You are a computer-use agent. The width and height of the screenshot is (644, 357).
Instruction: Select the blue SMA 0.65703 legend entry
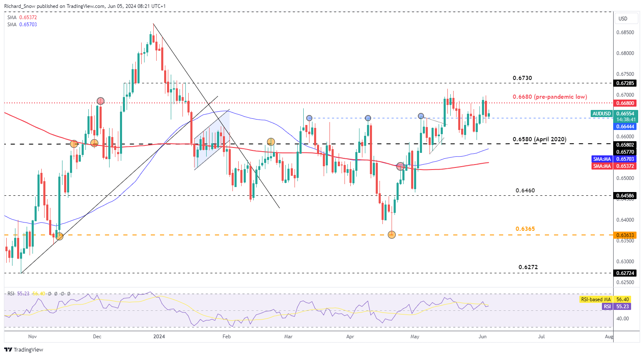22,25
